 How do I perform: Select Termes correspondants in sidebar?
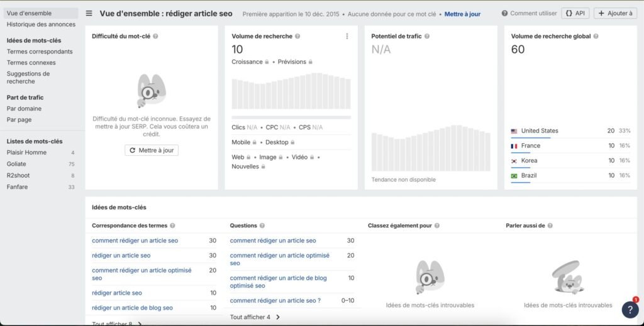(40, 52)
